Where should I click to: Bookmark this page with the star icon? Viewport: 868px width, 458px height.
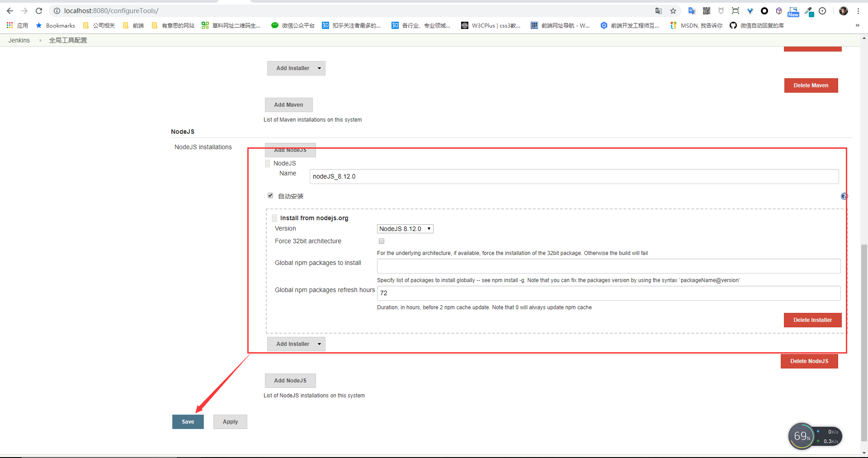coord(673,11)
